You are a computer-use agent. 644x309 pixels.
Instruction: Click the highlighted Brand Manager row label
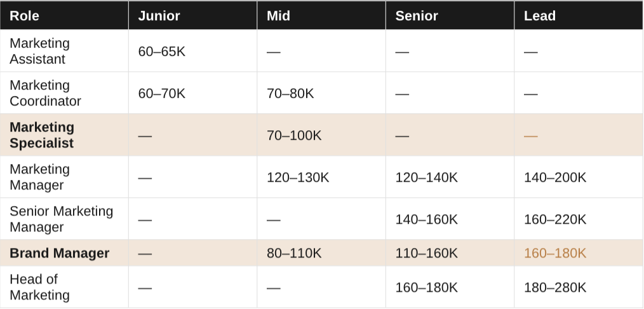pyautogui.click(x=64, y=252)
